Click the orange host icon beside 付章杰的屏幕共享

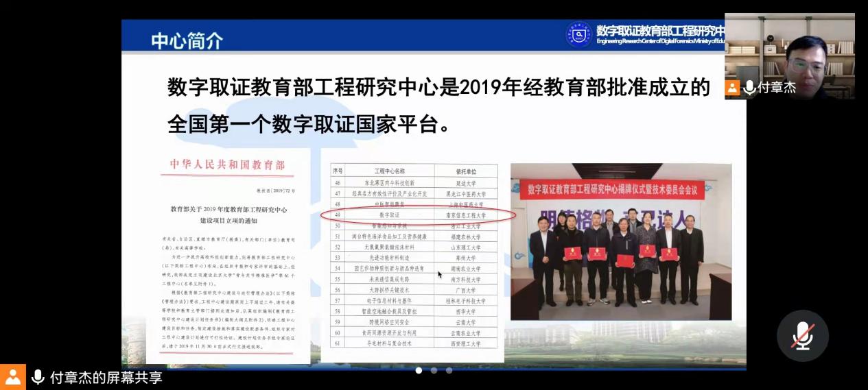12,377
